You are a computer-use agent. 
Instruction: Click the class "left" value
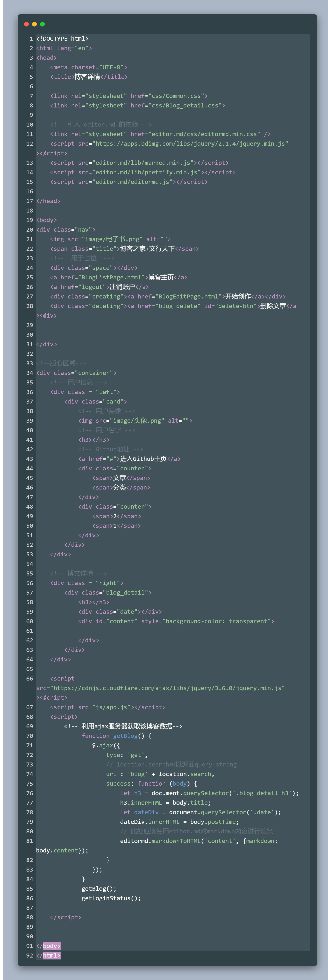[106, 392]
